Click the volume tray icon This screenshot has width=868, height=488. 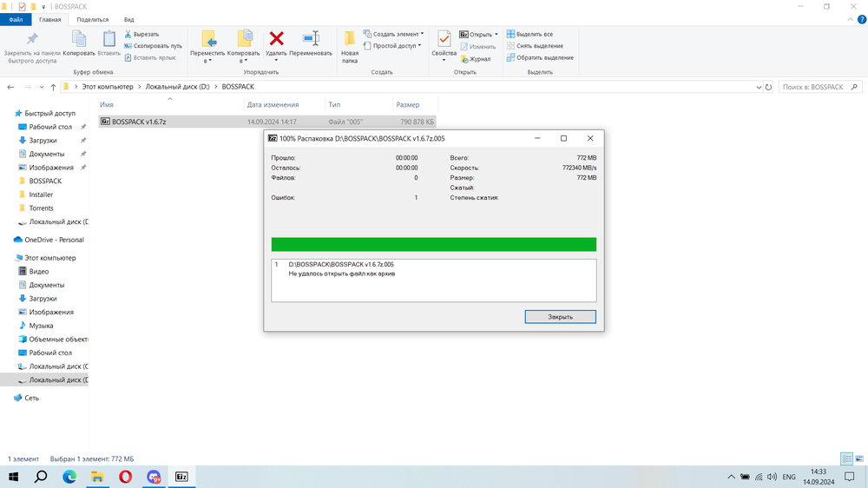click(x=772, y=477)
